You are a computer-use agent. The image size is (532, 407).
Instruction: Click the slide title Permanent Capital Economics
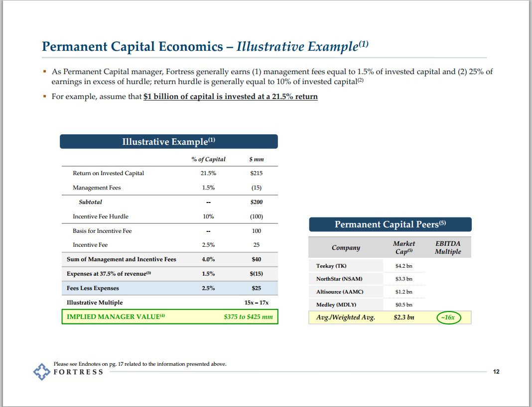click(133, 47)
